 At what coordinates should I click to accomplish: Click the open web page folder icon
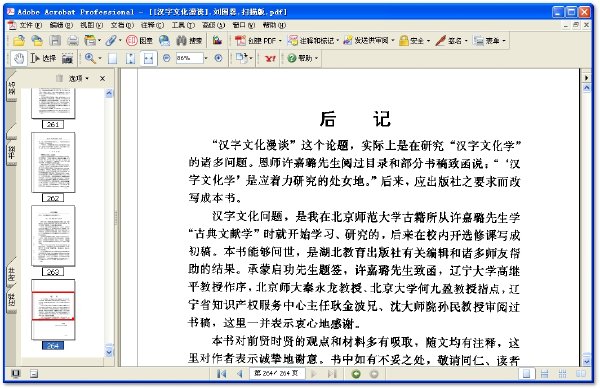coord(37,40)
